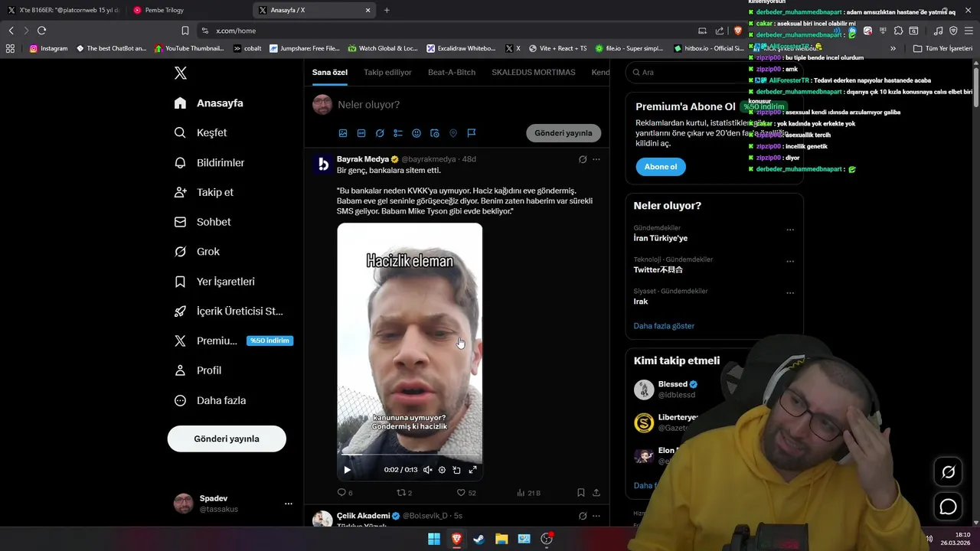Image resolution: width=980 pixels, height=551 pixels.
Task: Open floating Grok button
Action: pos(948,472)
